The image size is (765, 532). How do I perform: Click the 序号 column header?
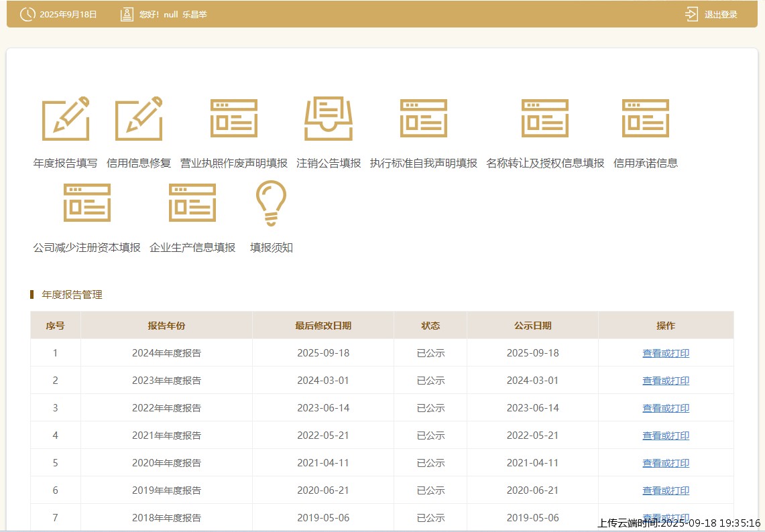[55, 325]
